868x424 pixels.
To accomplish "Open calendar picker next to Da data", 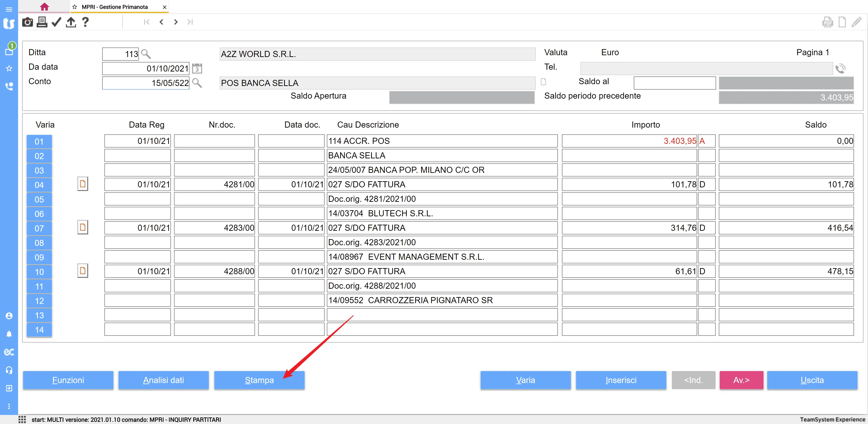I will [x=197, y=69].
